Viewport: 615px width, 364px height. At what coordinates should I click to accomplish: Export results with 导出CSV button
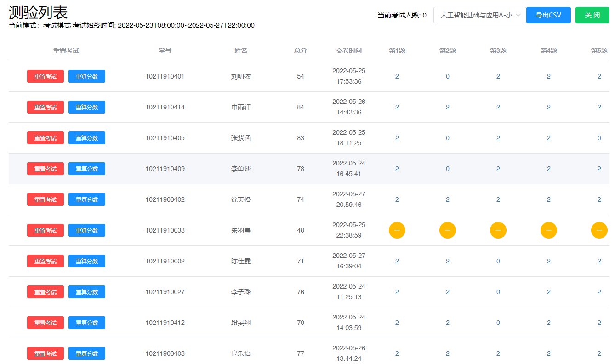[x=548, y=15]
